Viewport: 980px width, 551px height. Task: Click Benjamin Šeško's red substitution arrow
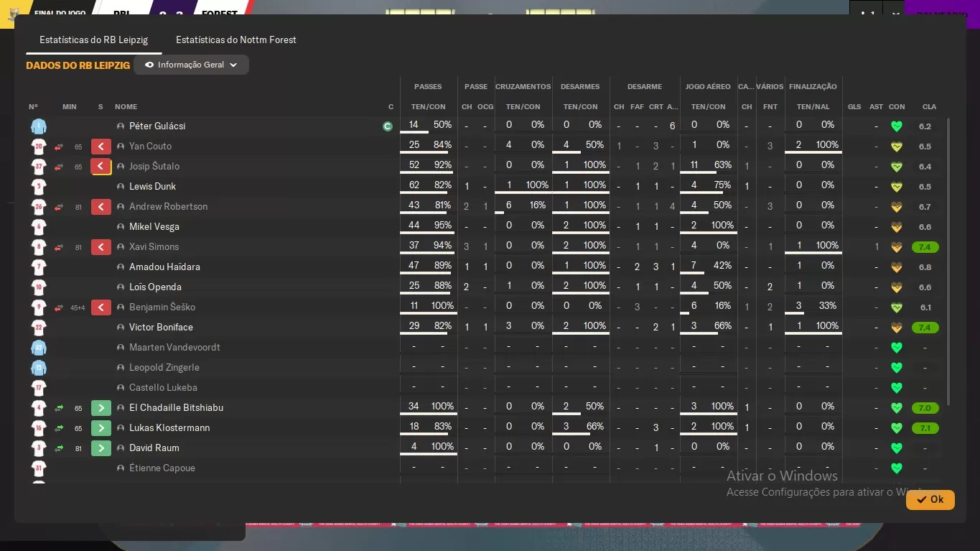[x=101, y=307]
